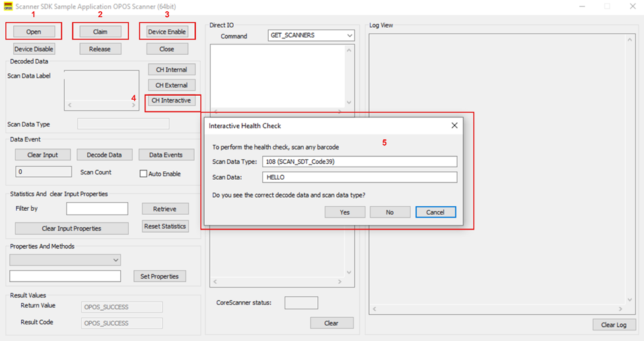Screen dimensions: 644x341
Task: Answer No in Interactive Health Check
Action: [390, 212]
